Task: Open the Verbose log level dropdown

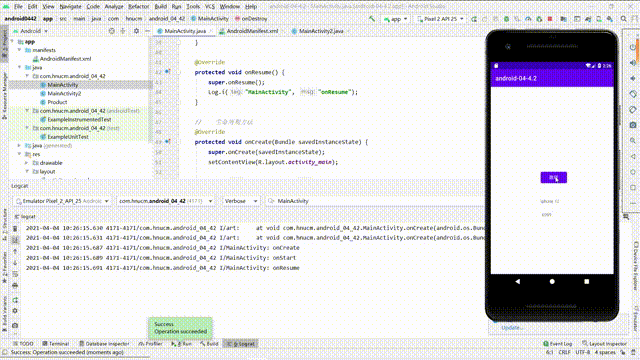Action: click(x=240, y=201)
